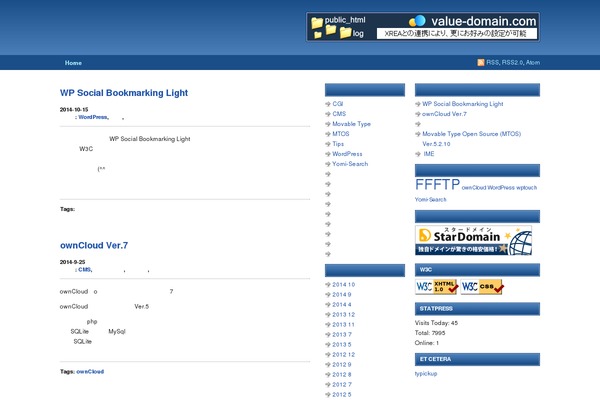
Task: Open the 2012 8 archive
Action: click(342, 374)
